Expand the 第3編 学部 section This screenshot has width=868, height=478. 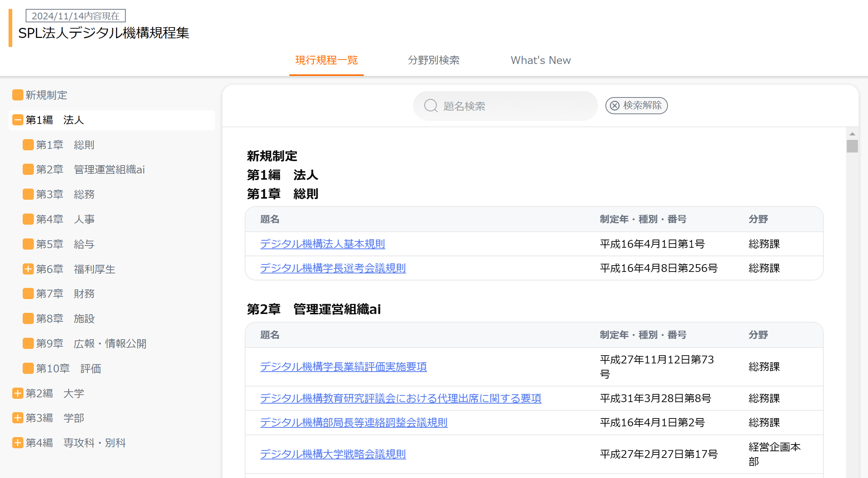17,418
